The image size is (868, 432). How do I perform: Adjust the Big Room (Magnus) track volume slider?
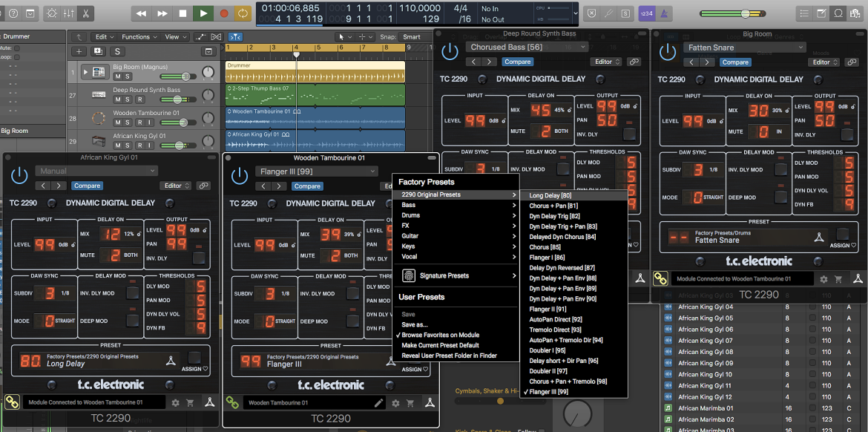tap(178, 76)
